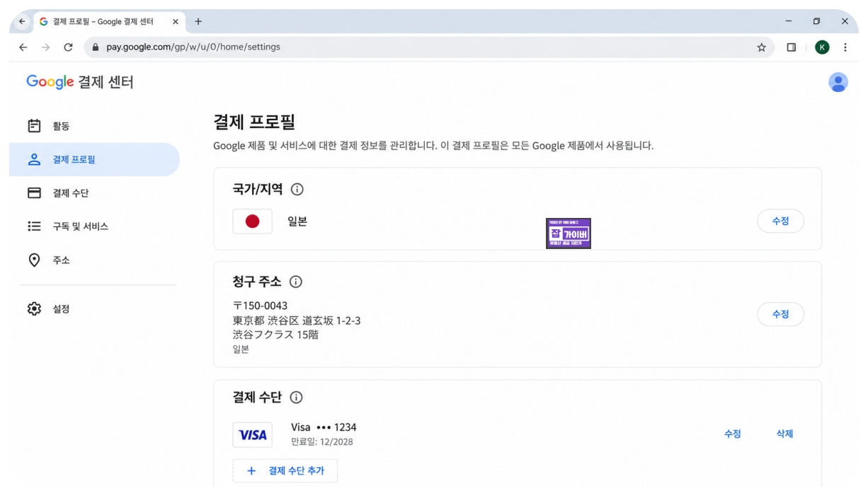The width and height of the screenshot is (868, 496).
Task: Reload the page
Action: tap(68, 47)
